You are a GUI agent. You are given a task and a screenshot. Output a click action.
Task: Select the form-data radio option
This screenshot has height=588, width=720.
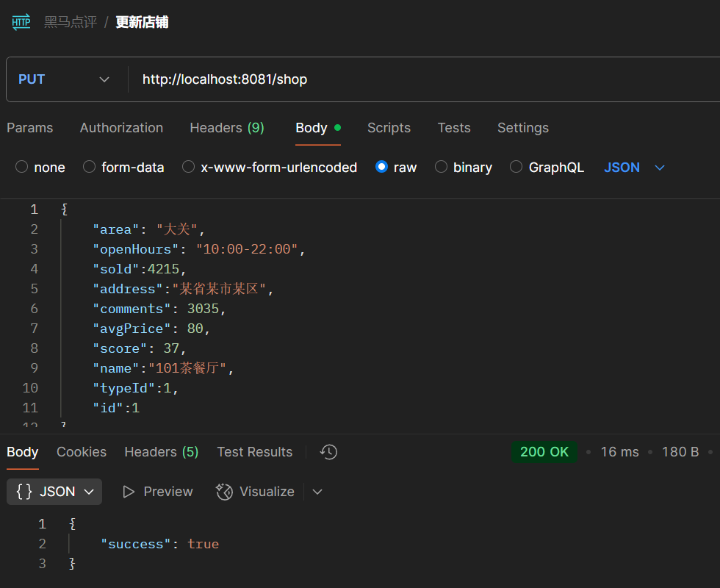[x=90, y=168]
